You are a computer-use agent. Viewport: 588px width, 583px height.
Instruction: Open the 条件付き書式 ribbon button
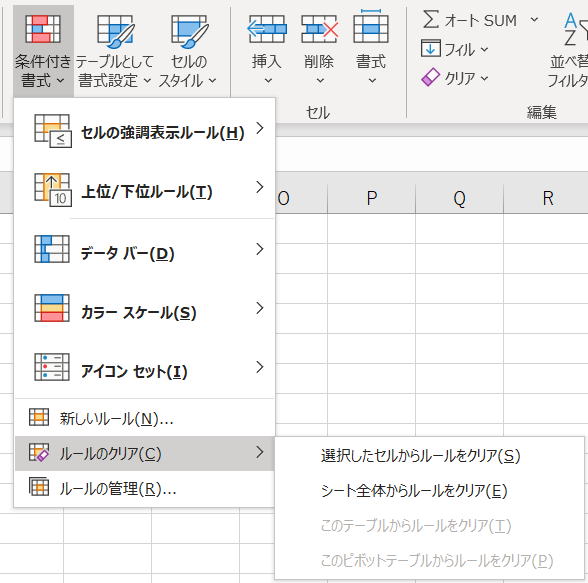[x=43, y=51]
